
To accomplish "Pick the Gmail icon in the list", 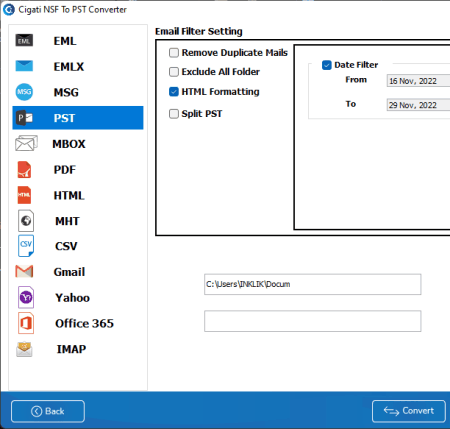I will (24, 272).
